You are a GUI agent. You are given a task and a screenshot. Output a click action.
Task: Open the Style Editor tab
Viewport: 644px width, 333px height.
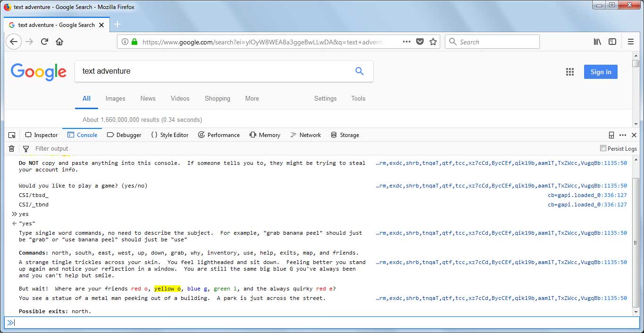pos(169,135)
